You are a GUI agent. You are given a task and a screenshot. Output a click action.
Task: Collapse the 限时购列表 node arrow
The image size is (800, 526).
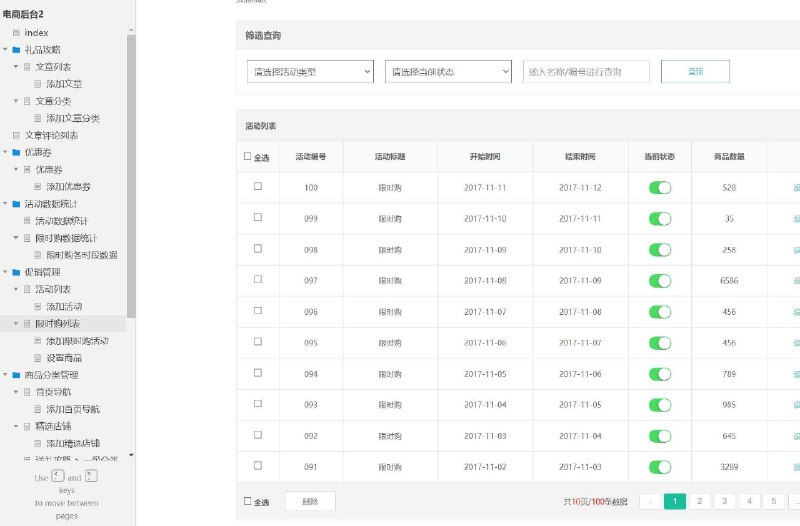16,324
